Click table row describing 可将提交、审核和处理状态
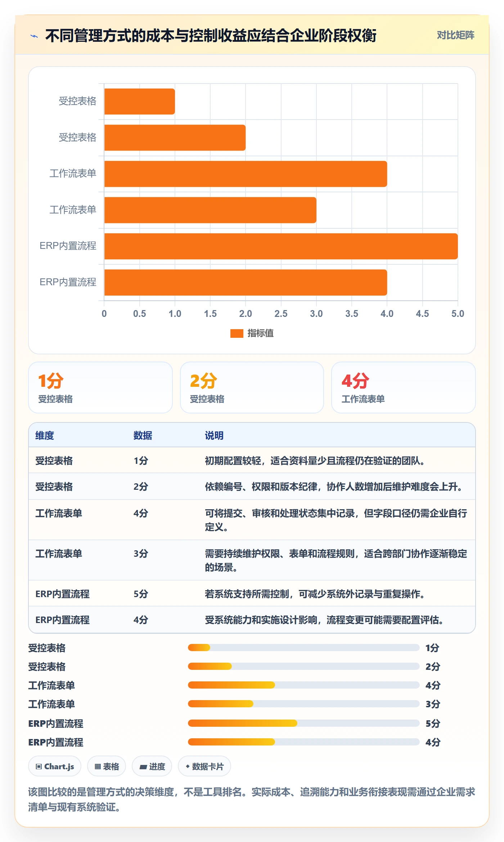 (x=252, y=520)
